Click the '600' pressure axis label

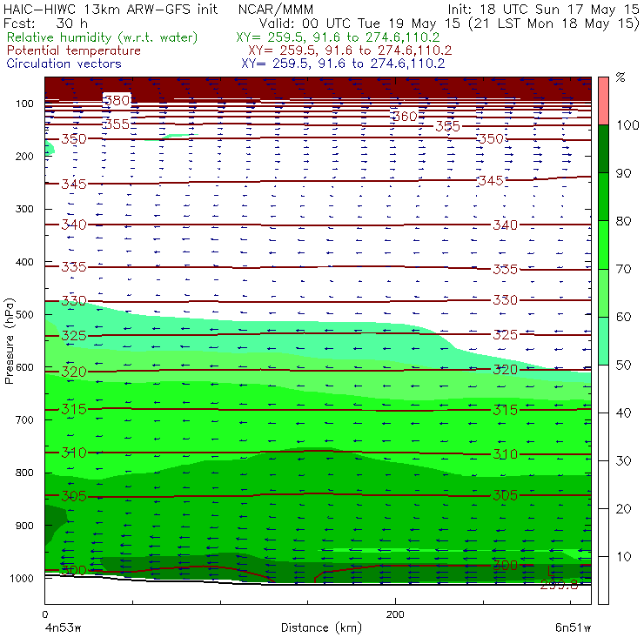[24, 367]
